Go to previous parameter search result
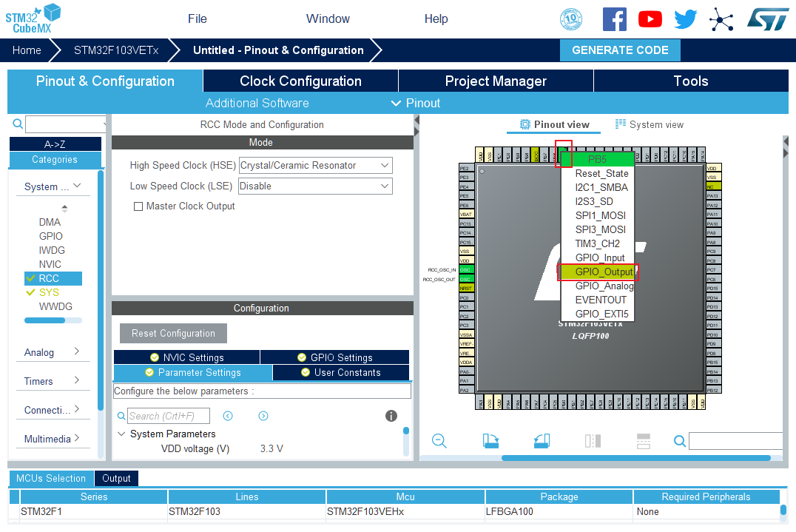 (x=228, y=416)
